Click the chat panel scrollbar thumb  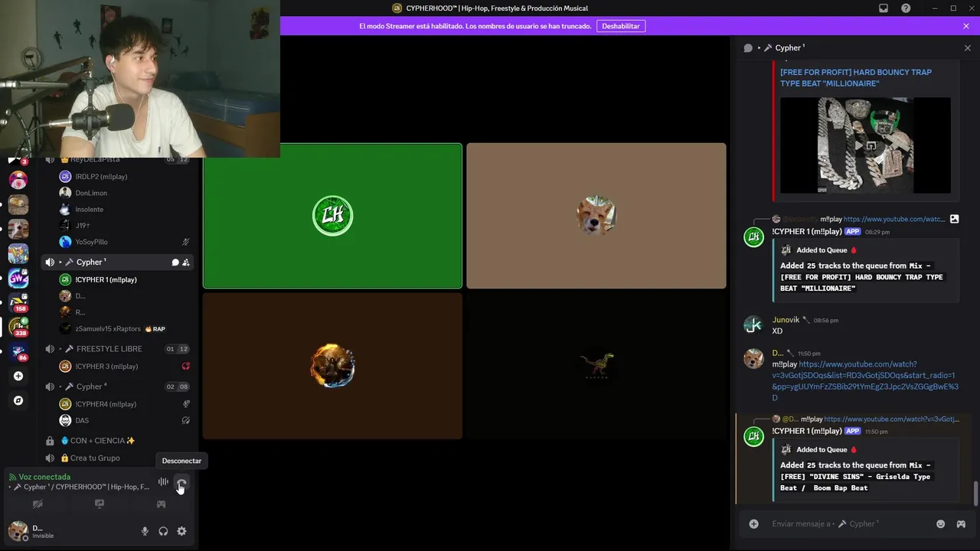point(975,494)
